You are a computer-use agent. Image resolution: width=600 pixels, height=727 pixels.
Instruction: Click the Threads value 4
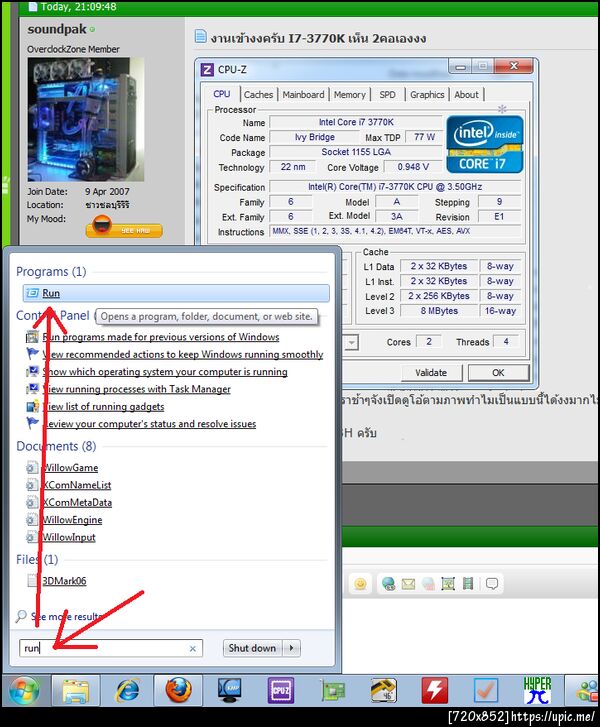506,342
